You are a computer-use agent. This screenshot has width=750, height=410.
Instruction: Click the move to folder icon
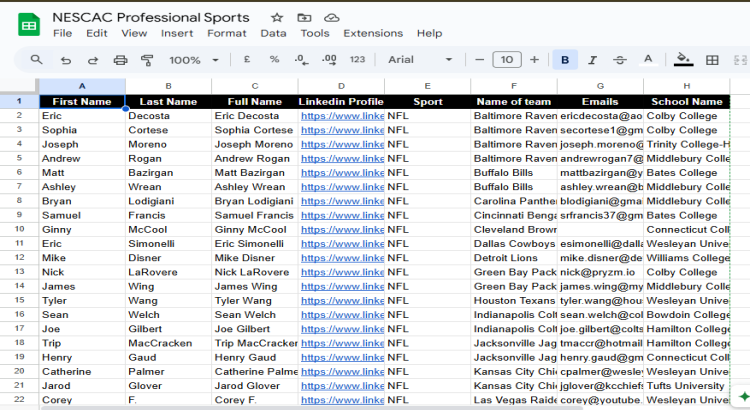click(304, 18)
